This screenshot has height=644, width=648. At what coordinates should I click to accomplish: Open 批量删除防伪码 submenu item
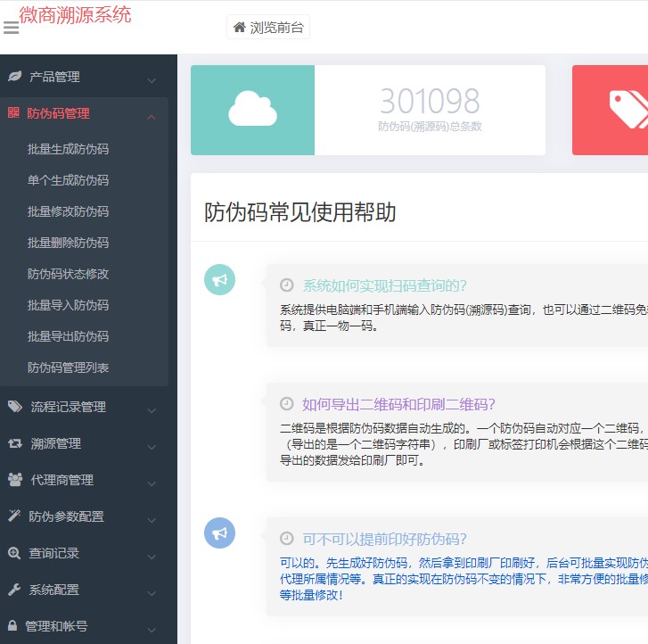69,243
